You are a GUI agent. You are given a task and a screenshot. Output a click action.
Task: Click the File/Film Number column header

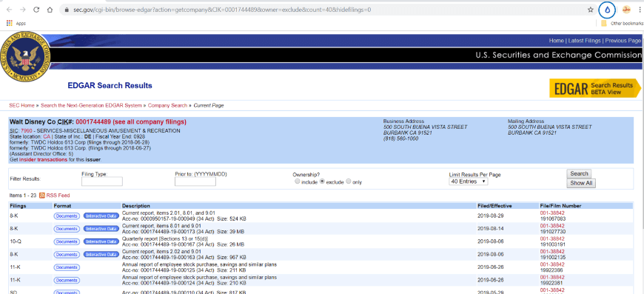[560, 206]
